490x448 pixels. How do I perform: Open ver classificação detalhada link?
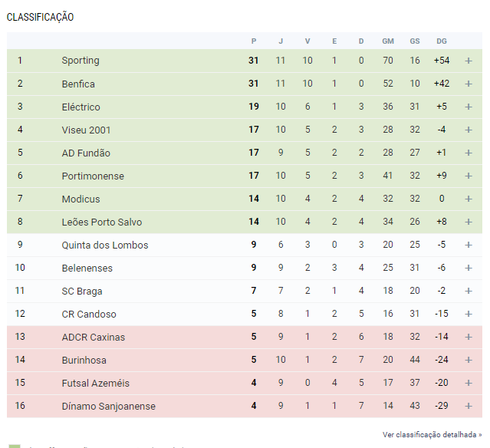(432, 434)
